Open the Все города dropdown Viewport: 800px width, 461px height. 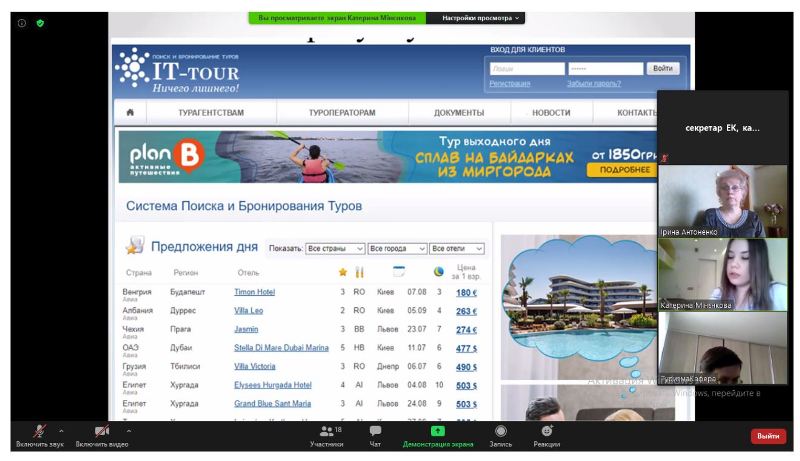coord(397,248)
